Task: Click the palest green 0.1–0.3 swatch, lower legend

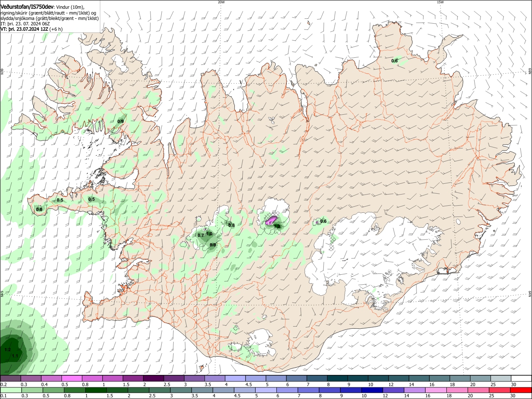Action: tap(10, 390)
